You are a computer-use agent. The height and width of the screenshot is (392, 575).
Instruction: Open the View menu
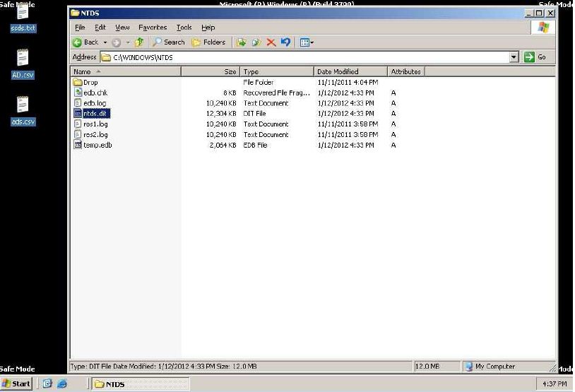tap(122, 28)
